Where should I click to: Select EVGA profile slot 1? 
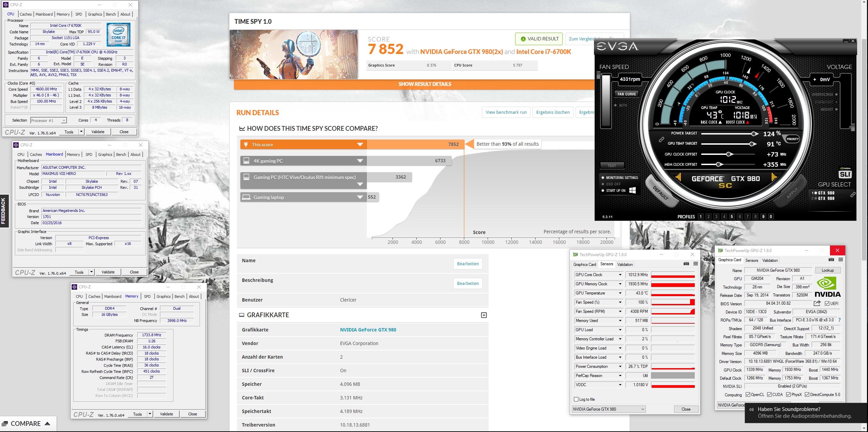[701, 217]
